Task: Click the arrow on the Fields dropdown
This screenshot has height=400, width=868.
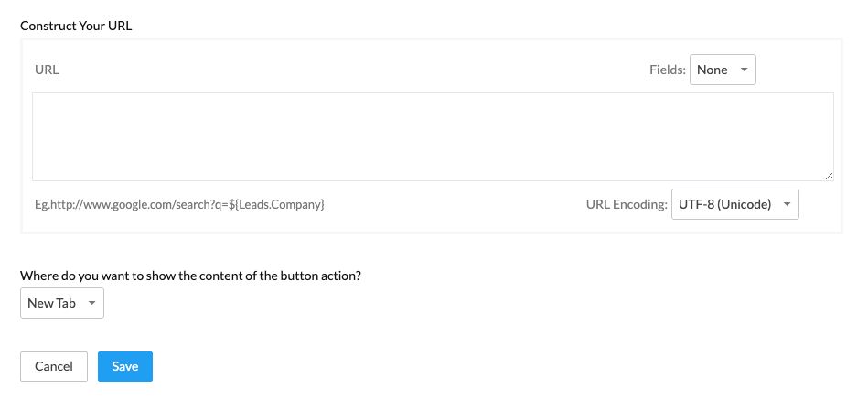Action: point(744,70)
